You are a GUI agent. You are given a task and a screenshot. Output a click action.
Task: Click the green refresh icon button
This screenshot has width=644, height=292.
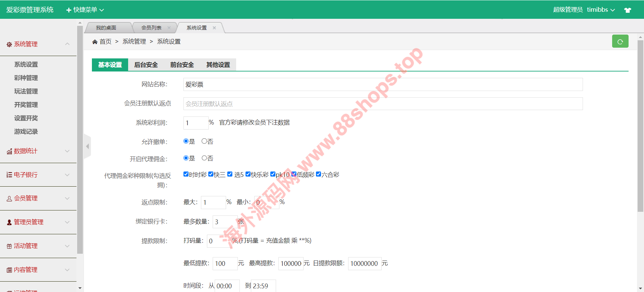tap(620, 42)
